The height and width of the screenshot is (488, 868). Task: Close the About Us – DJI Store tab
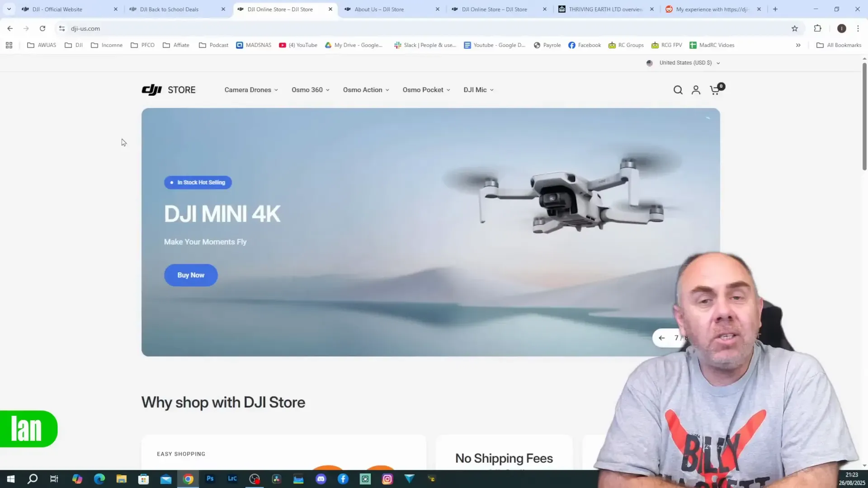437,9
